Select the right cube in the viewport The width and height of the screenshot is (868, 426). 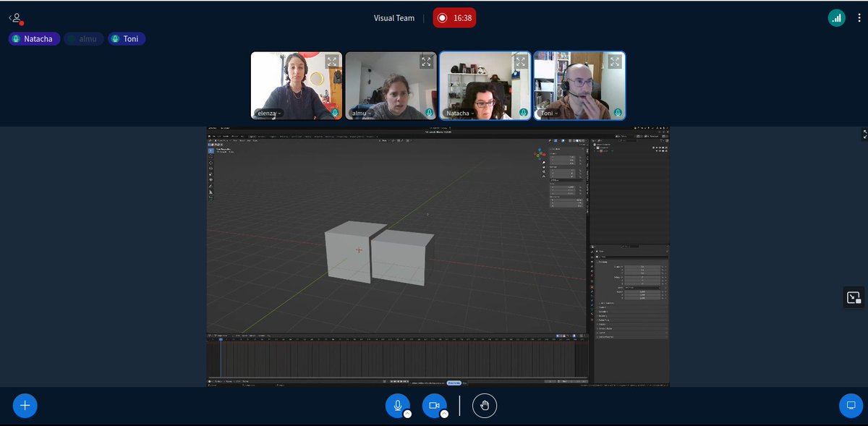point(402,258)
